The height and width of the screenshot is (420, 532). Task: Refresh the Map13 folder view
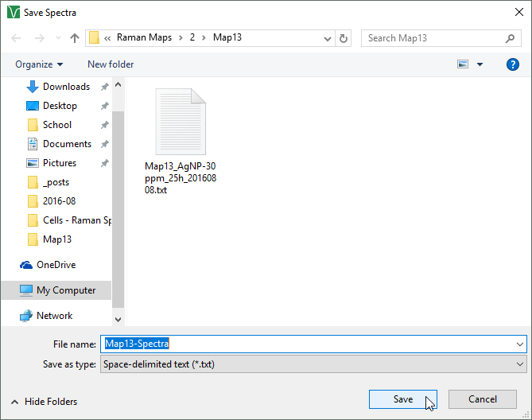pyautogui.click(x=344, y=38)
